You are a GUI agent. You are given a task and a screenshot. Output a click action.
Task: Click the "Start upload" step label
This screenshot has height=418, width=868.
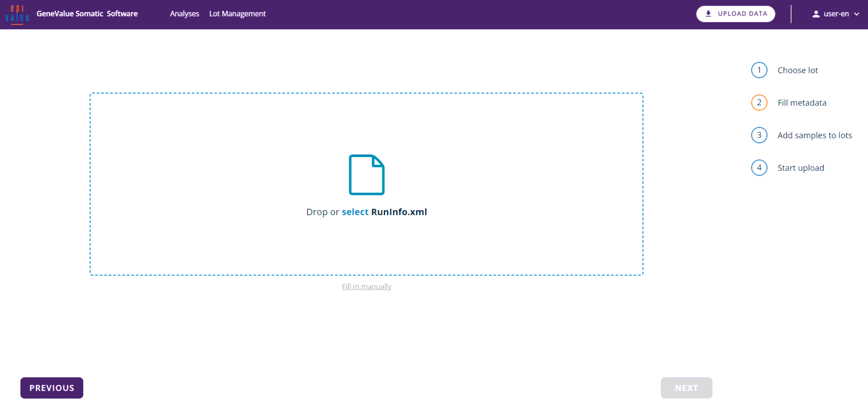pyautogui.click(x=800, y=168)
